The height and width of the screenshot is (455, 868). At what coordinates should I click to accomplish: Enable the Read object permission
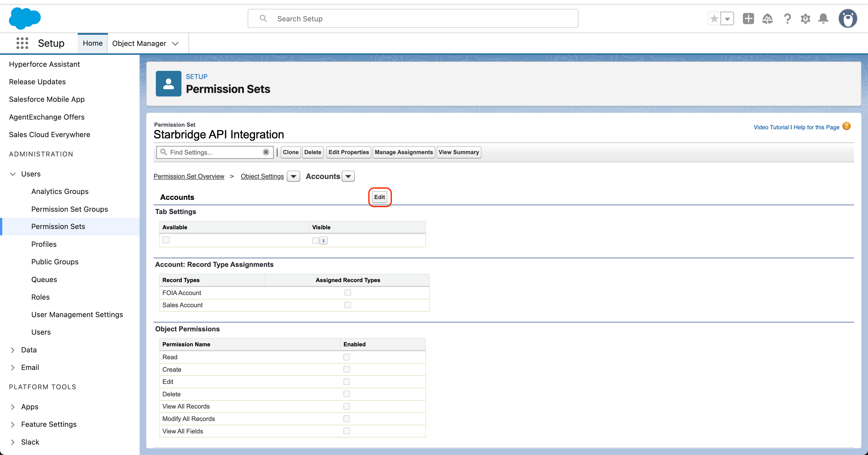[346, 357]
